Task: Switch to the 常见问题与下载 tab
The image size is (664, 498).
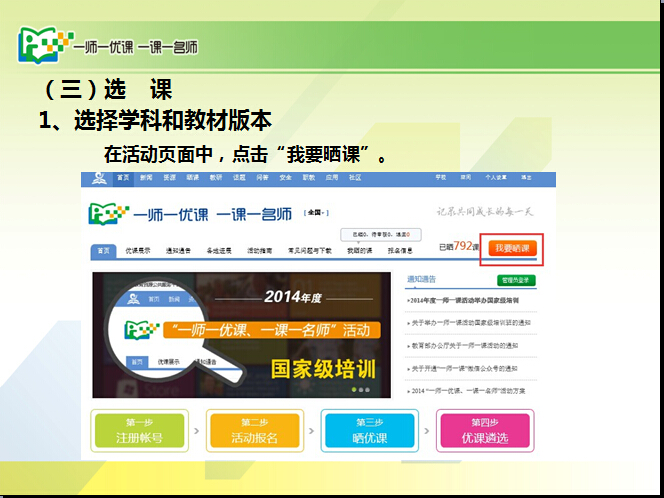Action: (310, 251)
